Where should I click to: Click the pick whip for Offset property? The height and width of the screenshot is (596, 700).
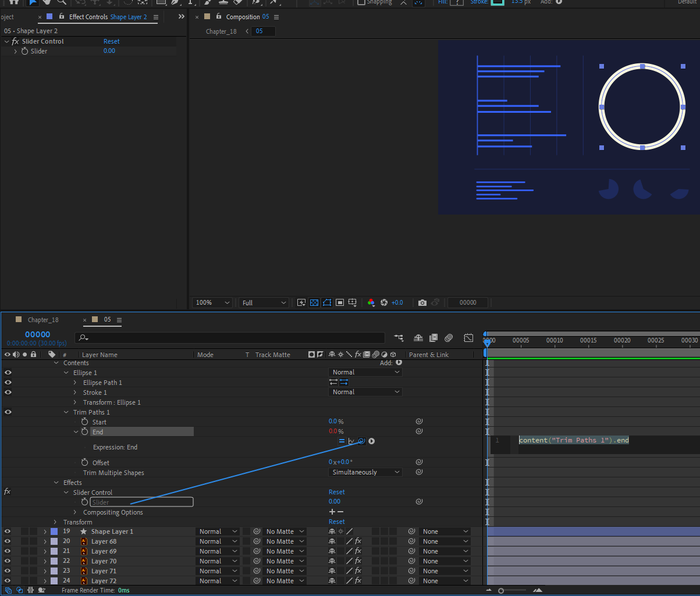[419, 462]
